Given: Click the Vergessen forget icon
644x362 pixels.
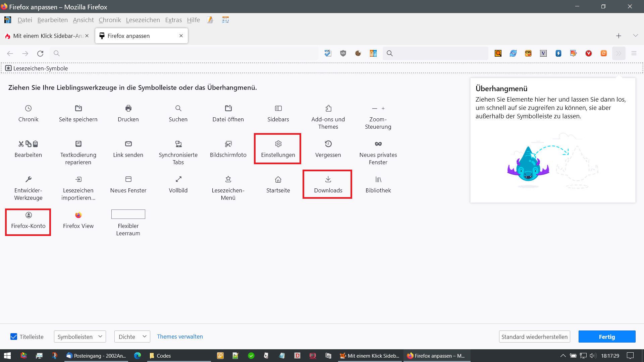Looking at the screenshot, I should click(x=328, y=144).
